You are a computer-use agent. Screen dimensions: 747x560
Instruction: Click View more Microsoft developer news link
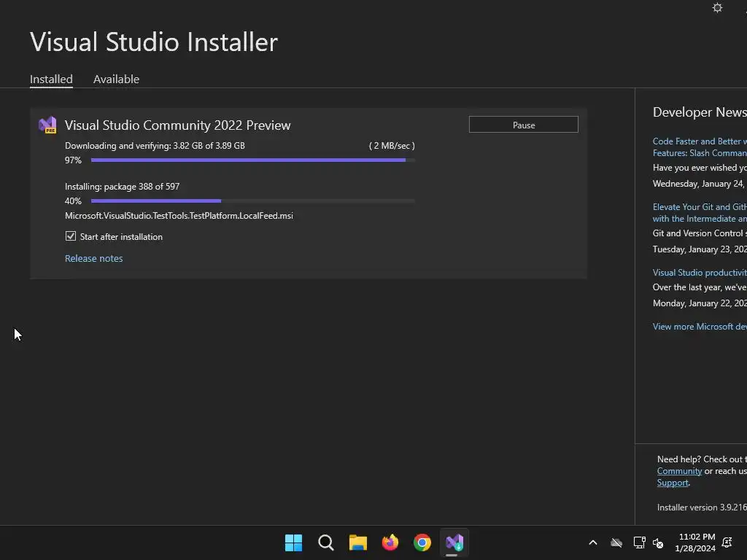tap(700, 326)
